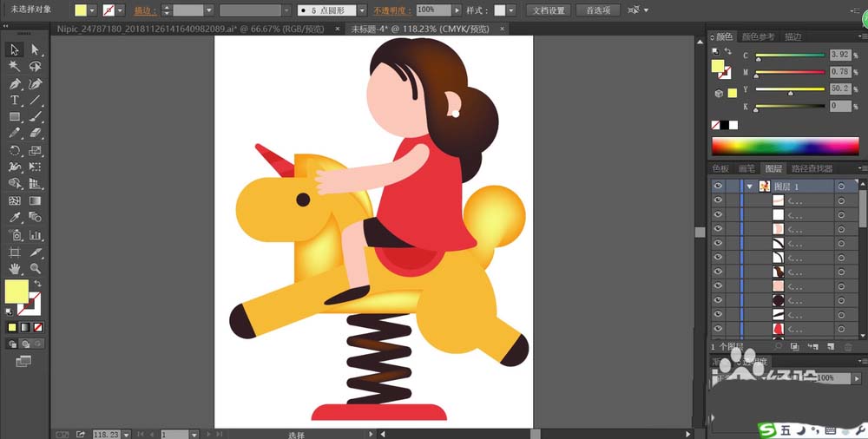Click the 不透明度 link in control bar
868x439 pixels.
click(x=392, y=10)
